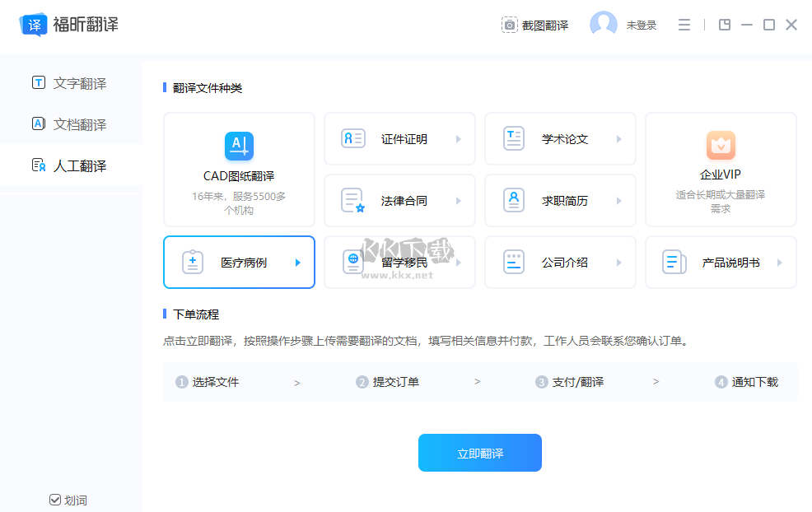
Task: Click 未登录 to sign in
Action: tap(640, 25)
